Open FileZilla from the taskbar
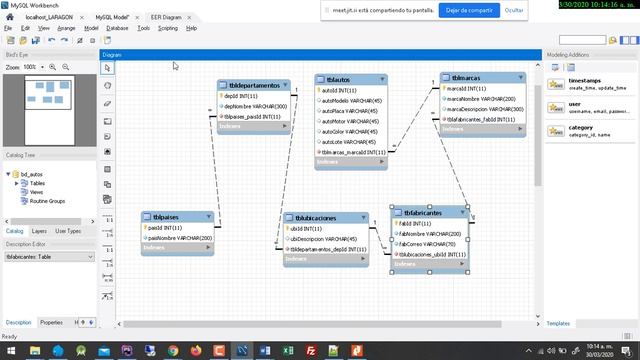Viewport: 640px width, 360px height. [311, 351]
